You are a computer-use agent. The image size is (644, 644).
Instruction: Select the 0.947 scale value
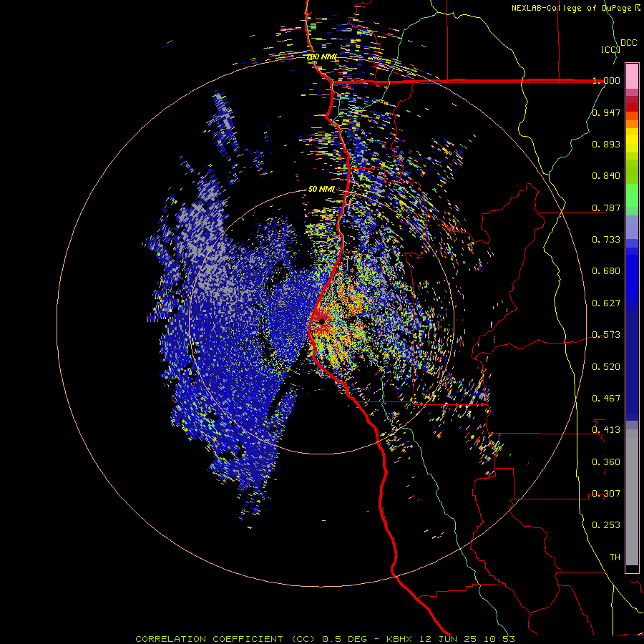606,112
